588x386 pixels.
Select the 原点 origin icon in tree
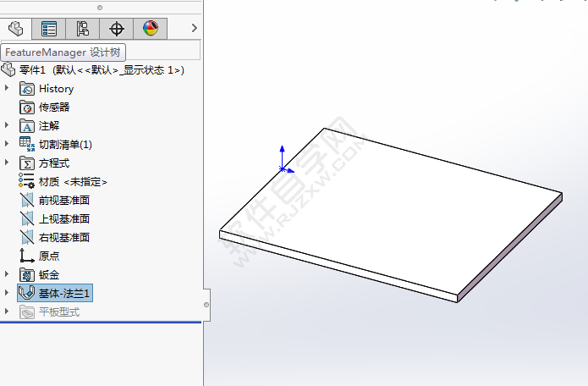pos(27,256)
